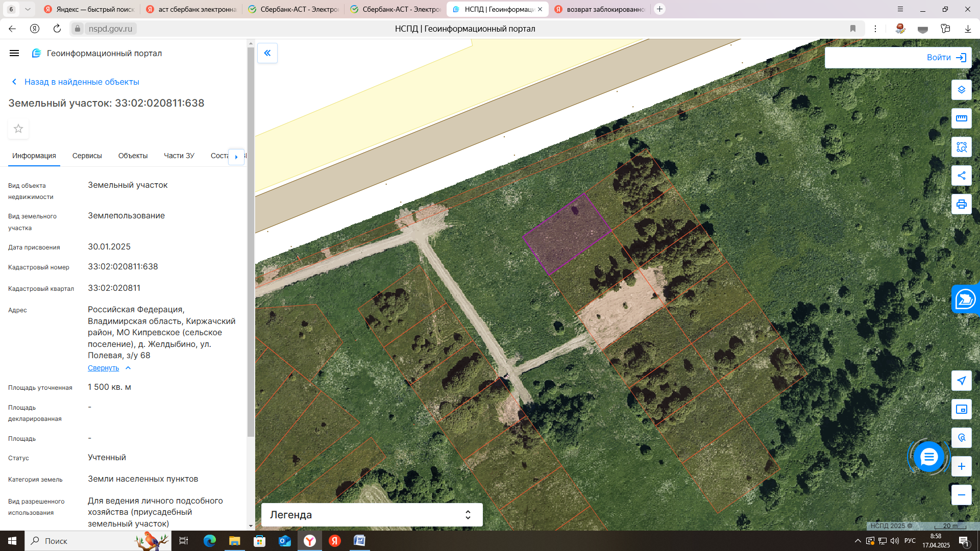Toggle favorite star for this land plot
The image size is (980, 551).
[18, 129]
